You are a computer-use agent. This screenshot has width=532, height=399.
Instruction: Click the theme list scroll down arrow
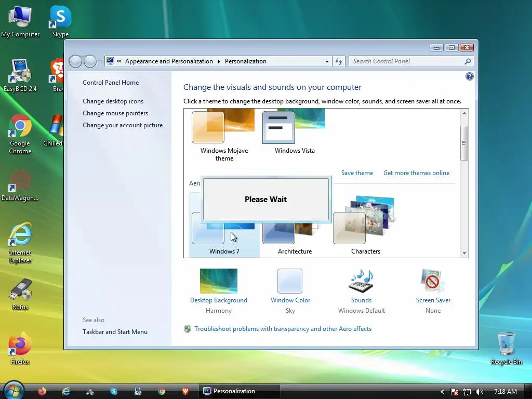(x=464, y=254)
